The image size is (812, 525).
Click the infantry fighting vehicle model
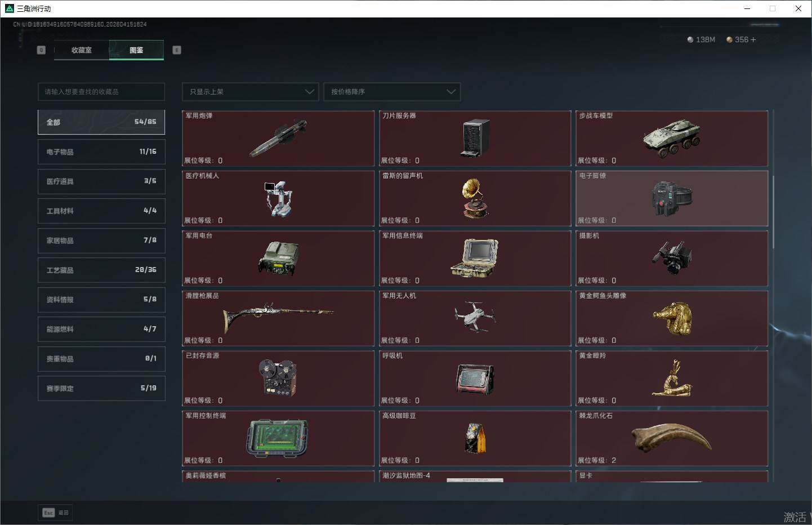tap(672, 137)
